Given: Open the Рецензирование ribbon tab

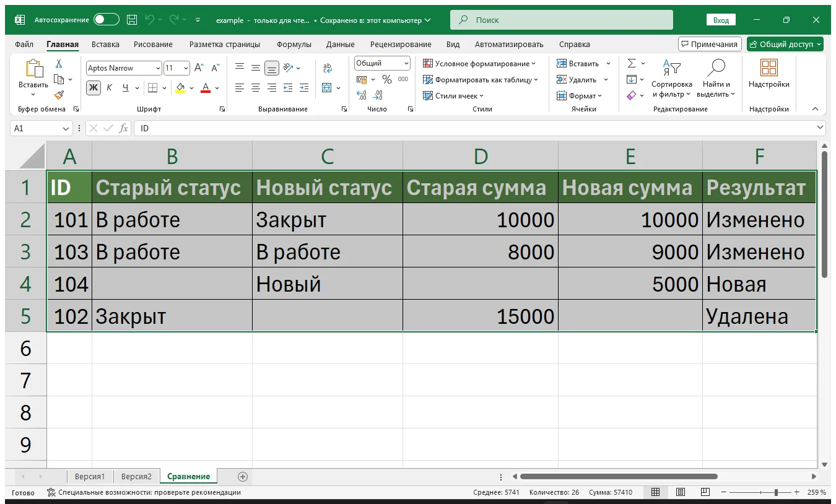Looking at the screenshot, I should [x=401, y=44].
